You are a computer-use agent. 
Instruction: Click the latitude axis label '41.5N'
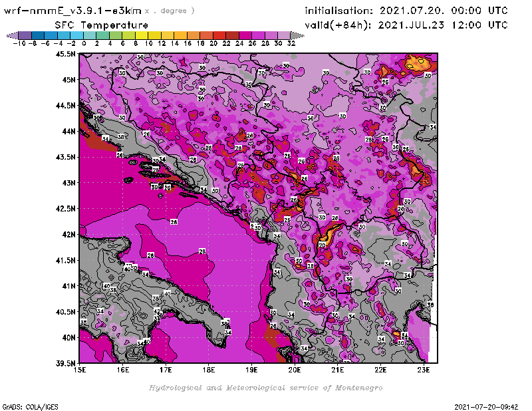[x=65, y=260]
